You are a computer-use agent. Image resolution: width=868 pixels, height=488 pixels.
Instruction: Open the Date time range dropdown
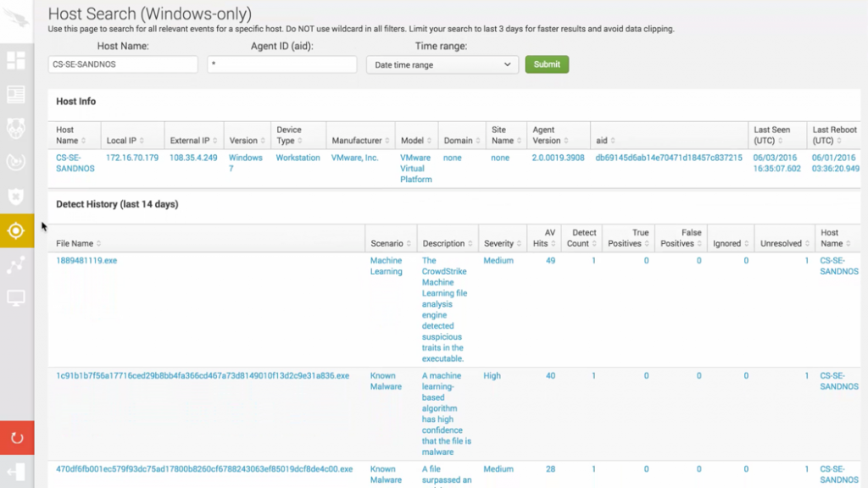click(442, 64)
